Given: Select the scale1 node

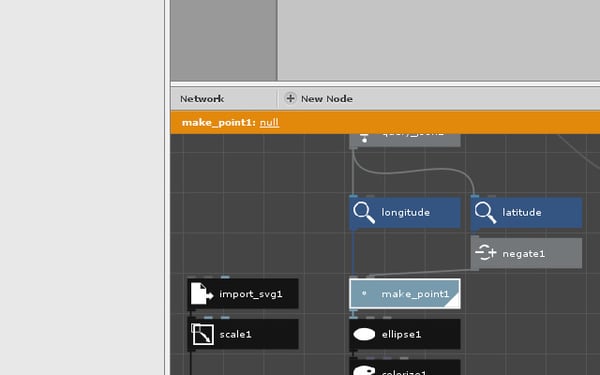Looking at the screenshot, I should (243, 334).
